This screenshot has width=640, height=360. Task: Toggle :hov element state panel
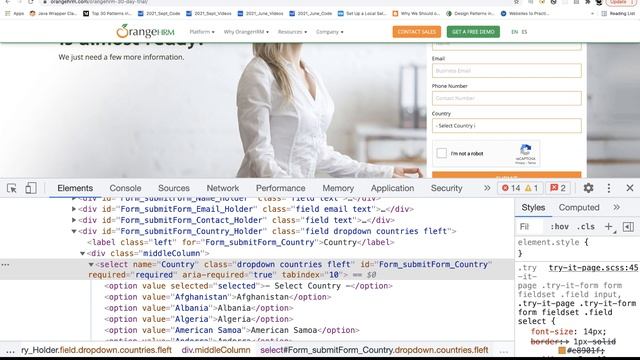coord(560,227)
